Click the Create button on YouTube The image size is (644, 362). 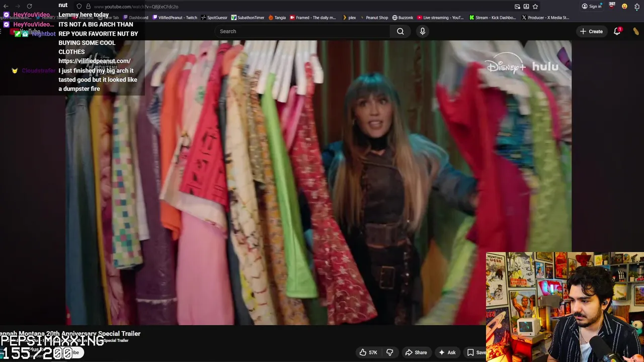591,31
